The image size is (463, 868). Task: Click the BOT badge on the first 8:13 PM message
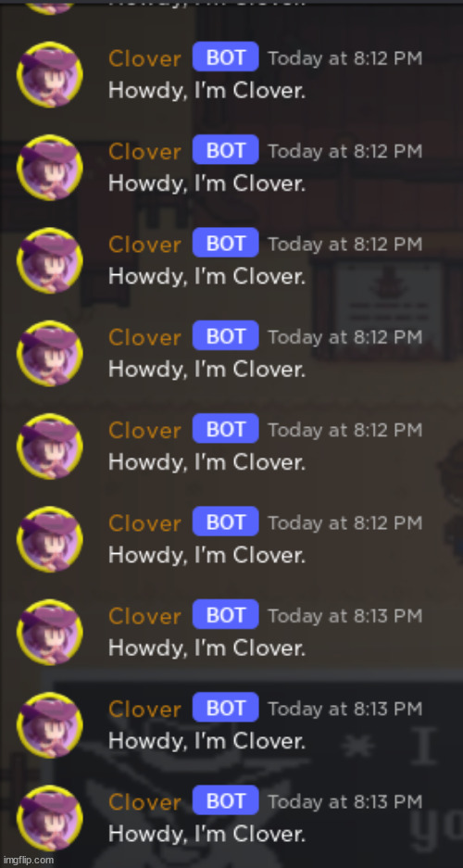pyautogui.click(x=226, y=614)
